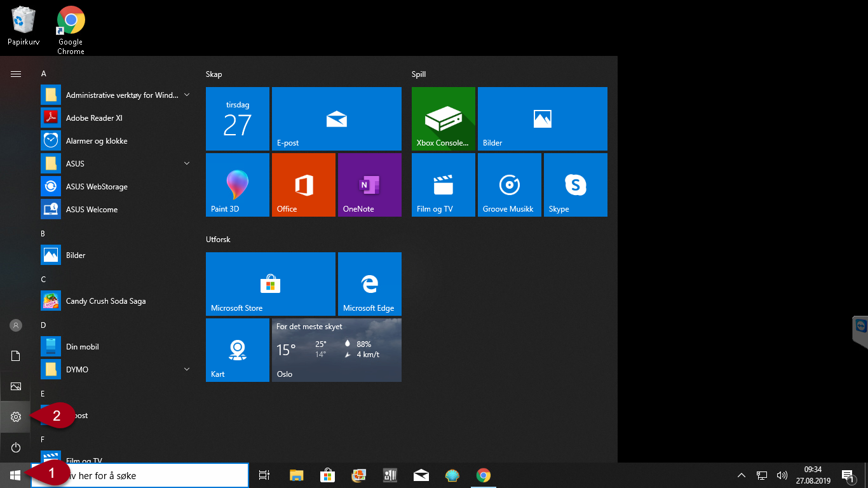Show hidden system tray icons
The width and height of the screenshot is (868, 488).
click(x=742, y=475)
